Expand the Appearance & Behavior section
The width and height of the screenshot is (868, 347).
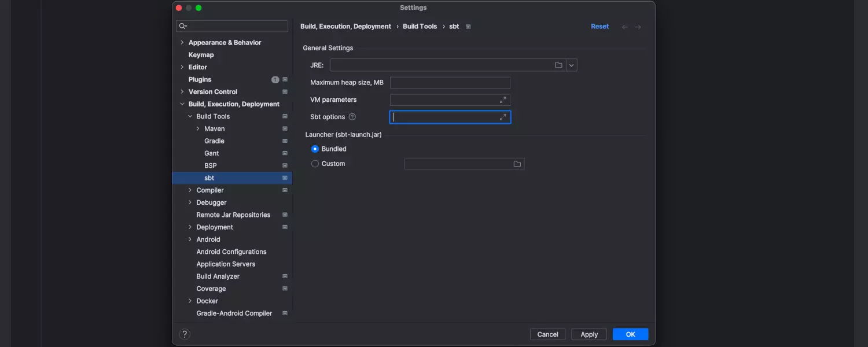182,43
